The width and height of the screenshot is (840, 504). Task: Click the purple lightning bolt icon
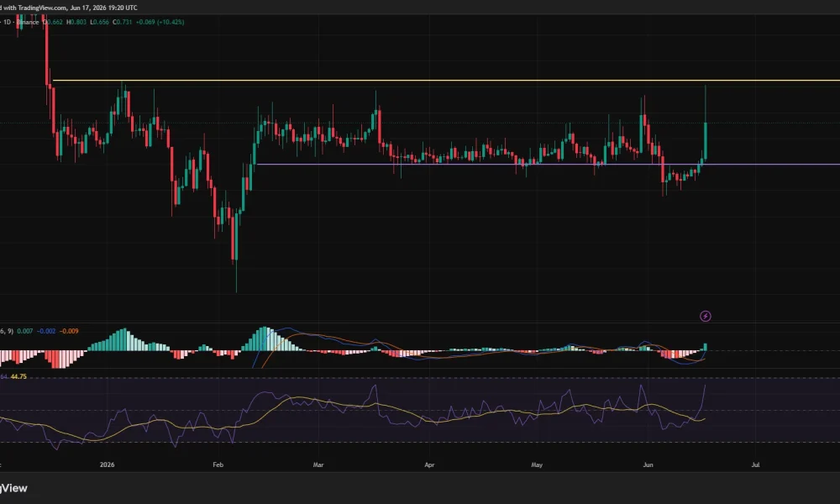click(706, 316)
